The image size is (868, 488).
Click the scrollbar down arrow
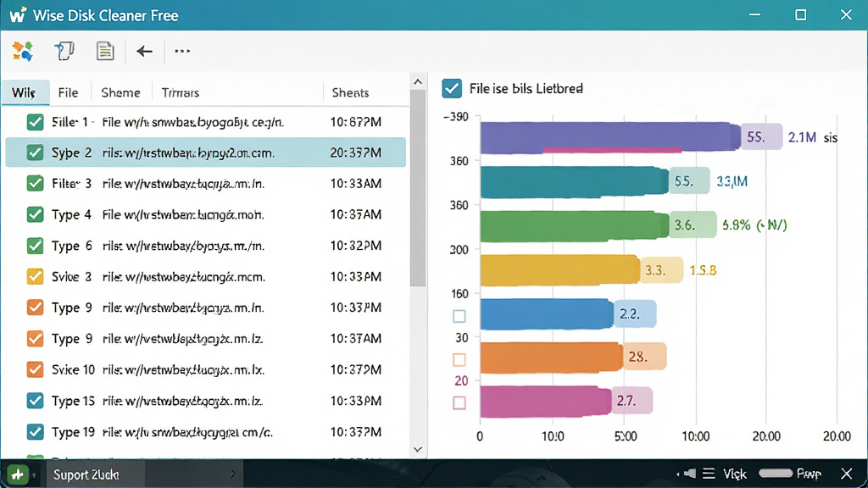pos(418,449)
